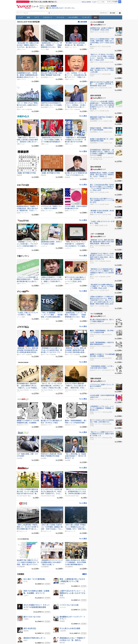Viewport: 138px width, 644px height.
Task: Click もっと見る for 文春オンライン section
Action: coord(83,255)
